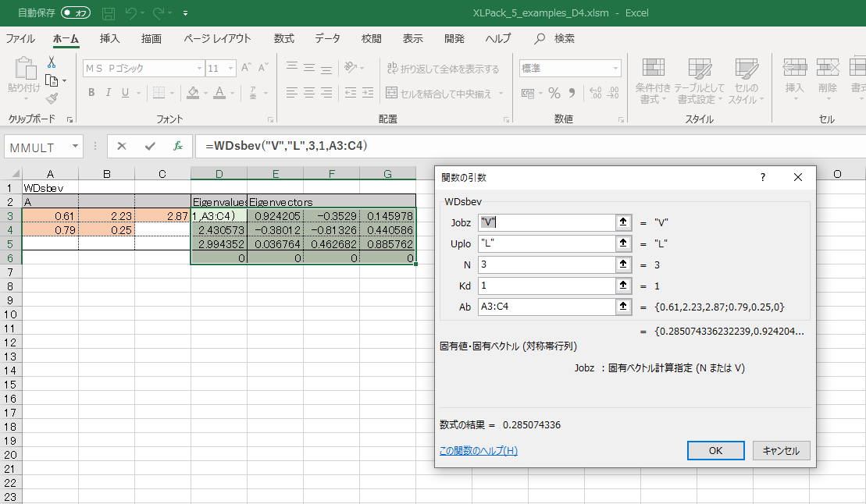Open the 数式 ribbon tab

click(x=283, y=39)
